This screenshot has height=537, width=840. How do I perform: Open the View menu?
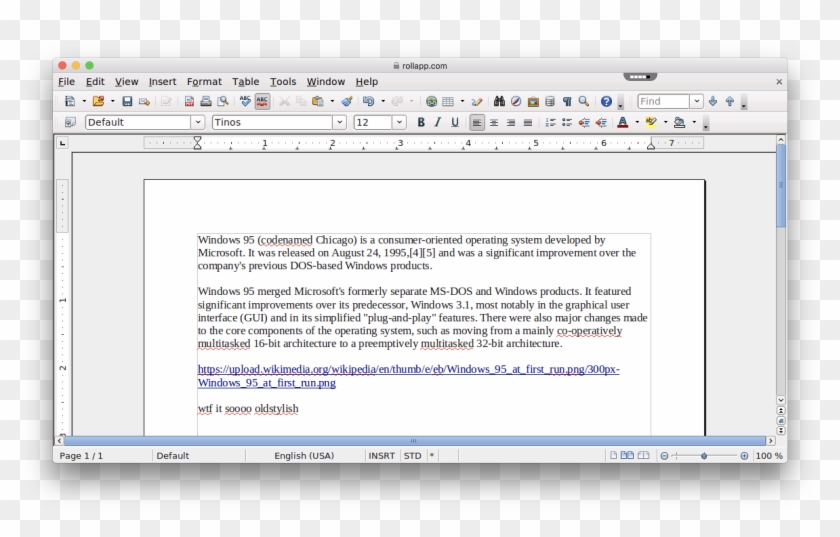click(x=126, y=81)
